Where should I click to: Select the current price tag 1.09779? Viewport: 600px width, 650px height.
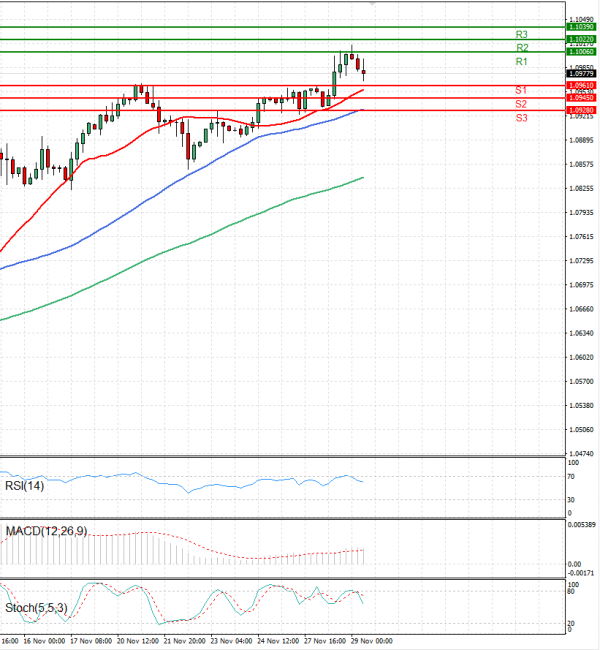click(581, 73)
